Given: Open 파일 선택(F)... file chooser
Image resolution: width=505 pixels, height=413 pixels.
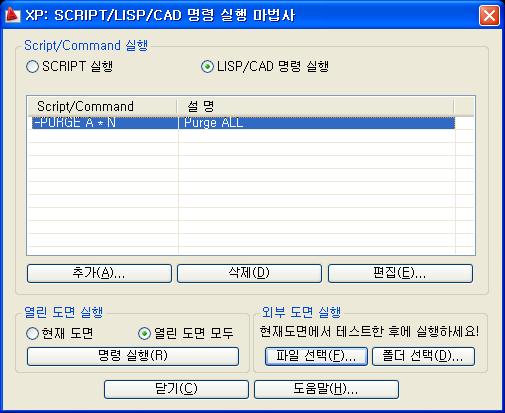Looking at the screenshot, I should click(316, 356).
